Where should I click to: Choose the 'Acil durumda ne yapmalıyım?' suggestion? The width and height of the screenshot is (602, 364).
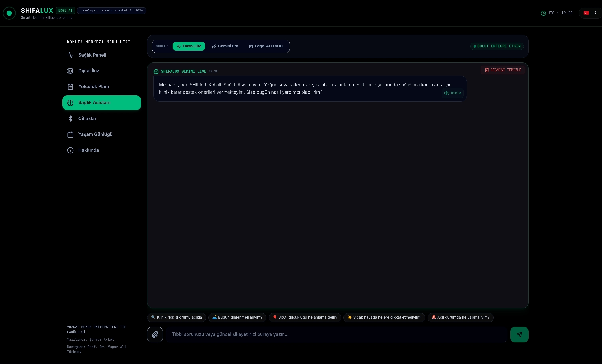[461, 318]
